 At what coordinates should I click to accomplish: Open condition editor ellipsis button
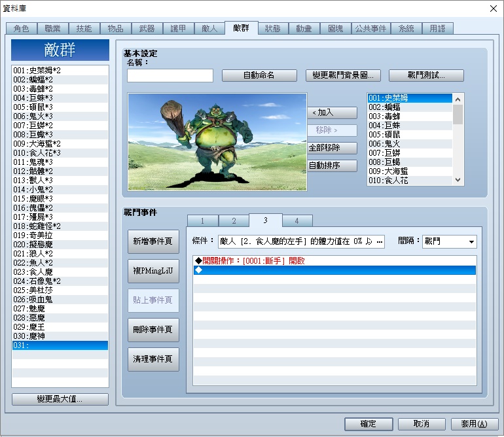tap(380, 241)
